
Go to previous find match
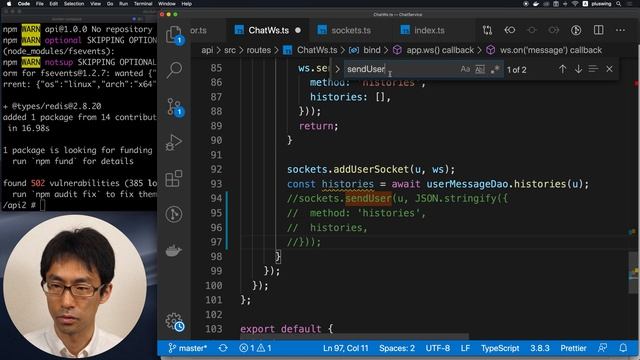coord(562,69)
